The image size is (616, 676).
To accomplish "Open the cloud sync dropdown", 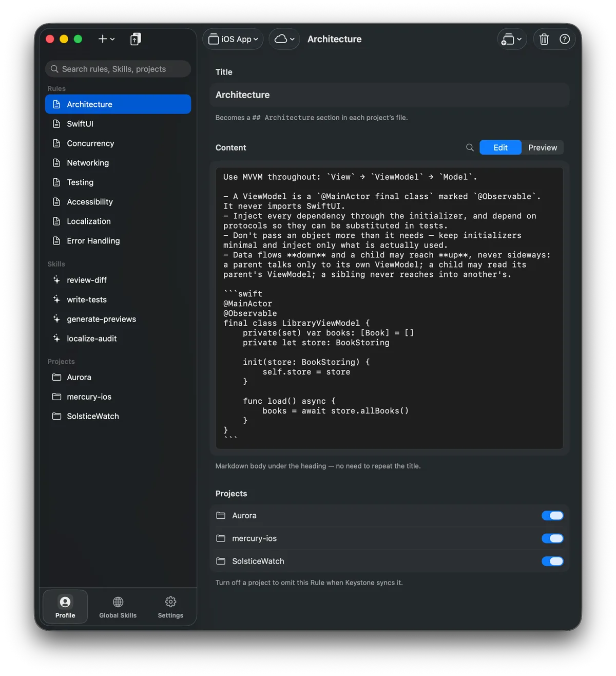I will (284, 39).
